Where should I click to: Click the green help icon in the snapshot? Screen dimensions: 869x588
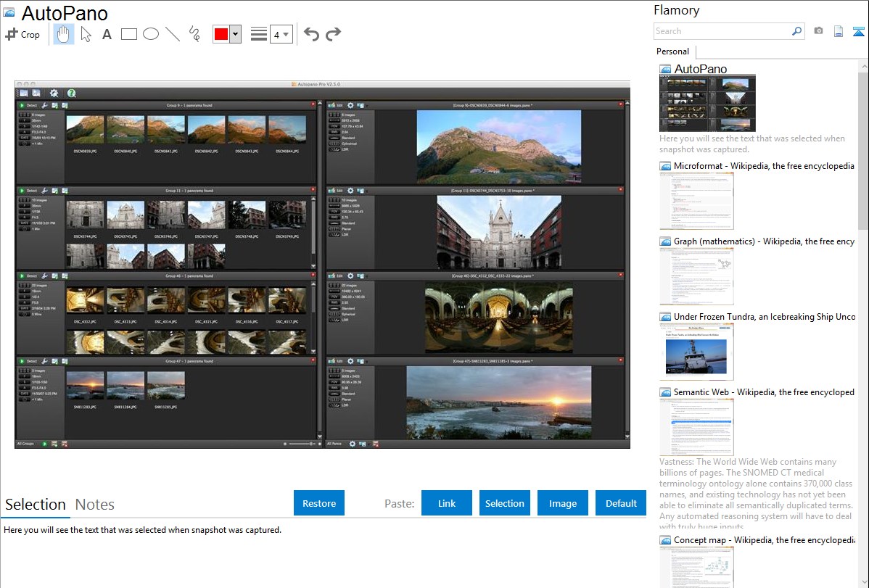coord(72,93)
